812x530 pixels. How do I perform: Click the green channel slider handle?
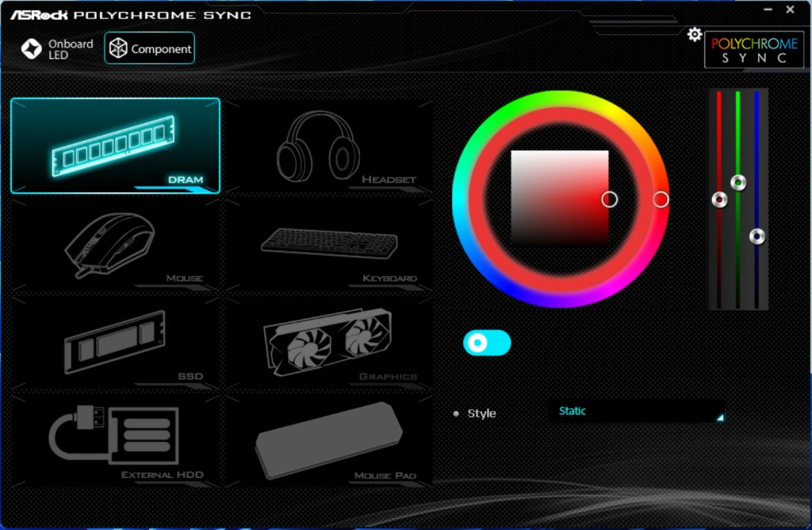pyautogui.click(x=738, y=182)
